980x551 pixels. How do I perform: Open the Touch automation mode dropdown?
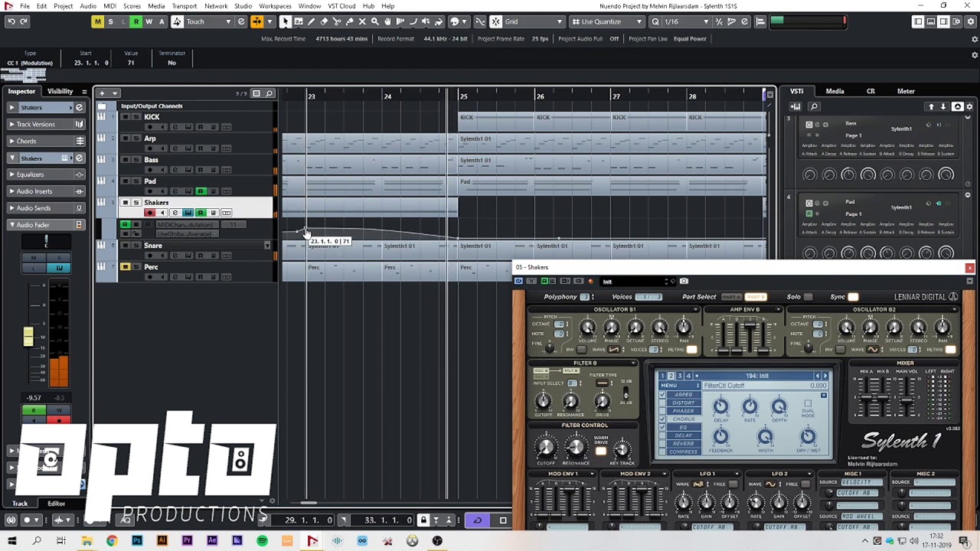[207, 21]
